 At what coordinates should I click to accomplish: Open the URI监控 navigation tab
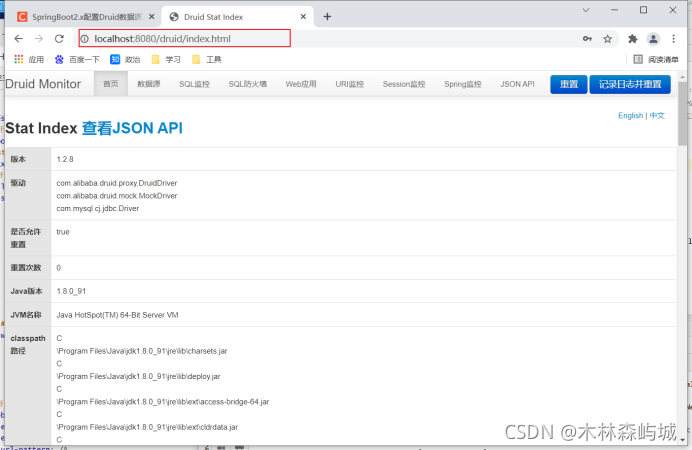(x=350, y=84)
